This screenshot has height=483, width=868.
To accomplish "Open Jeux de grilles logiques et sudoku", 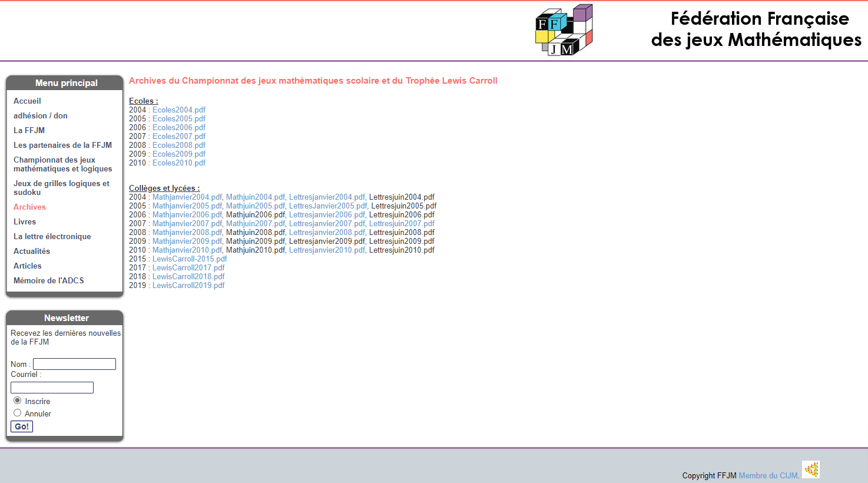I will tap(61, 188).
